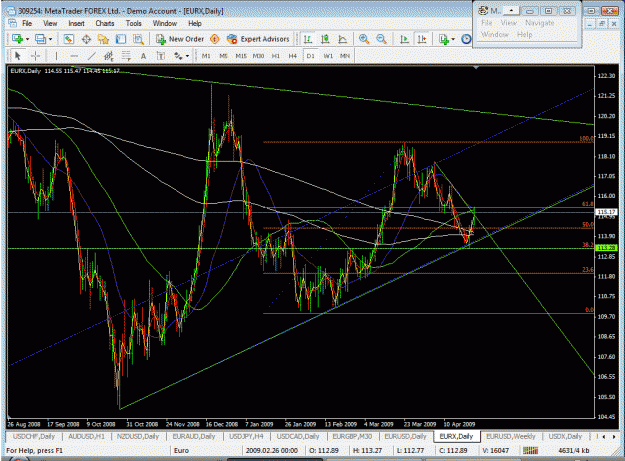Switch to the EURAUD,Daily chart tab
The image size is (625, 461).
[194, 436]
